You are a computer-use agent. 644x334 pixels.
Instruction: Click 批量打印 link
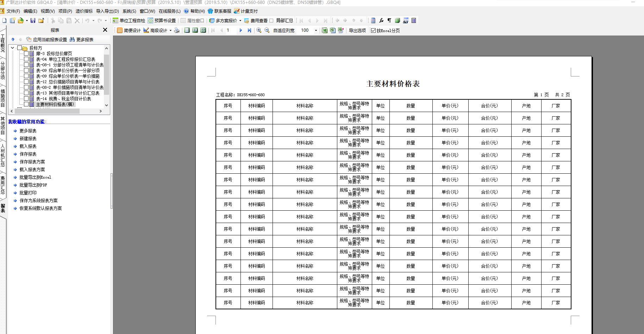pyautogui.click(x=28, y=193)
